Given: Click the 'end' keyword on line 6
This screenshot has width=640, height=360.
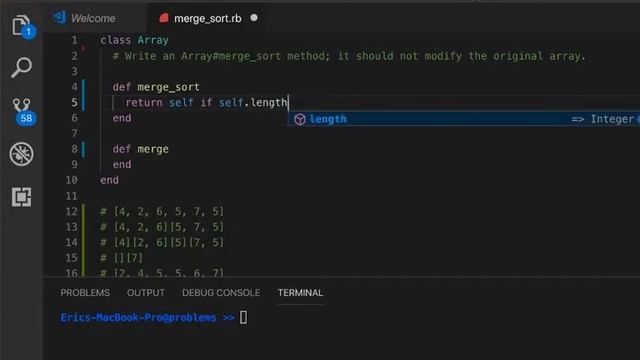Looking at the screenshot, I should [122, 118].
